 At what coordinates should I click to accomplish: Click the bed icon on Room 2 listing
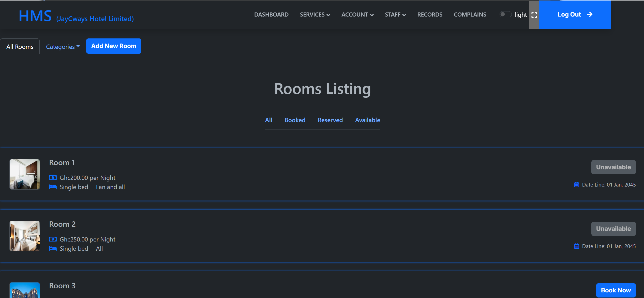coord(53,248)
